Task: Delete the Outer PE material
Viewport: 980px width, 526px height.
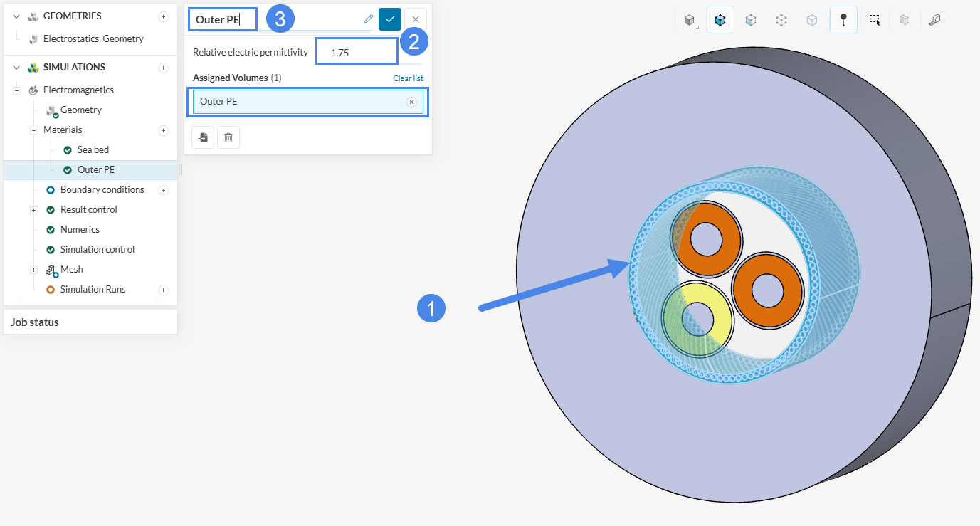Action: coord(228,137)
